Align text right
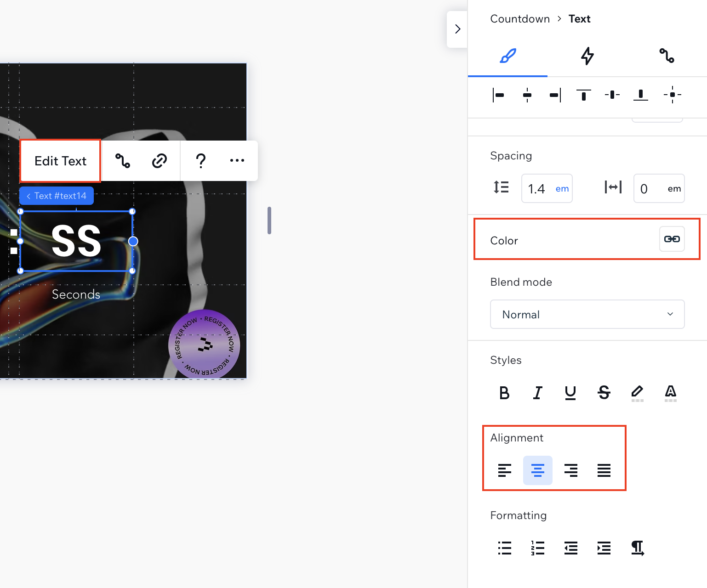Viewport: 707px width, 588px height. click(571, 470)
